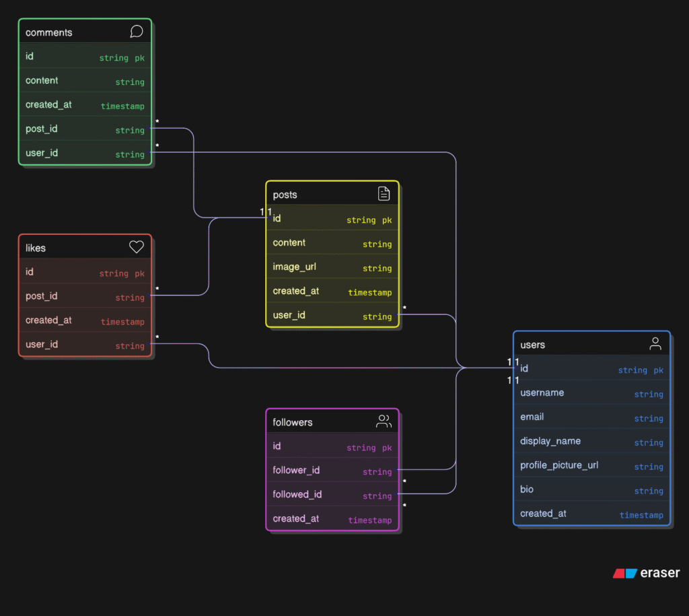This screenshot has width=689, height=616.
Task: Click created_at row in posts table
Action: click(x=332, y=291)
